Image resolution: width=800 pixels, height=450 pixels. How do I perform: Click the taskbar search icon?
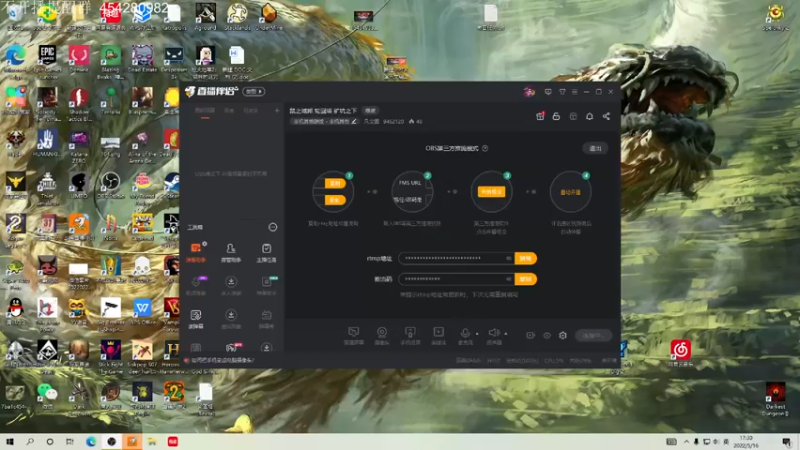(30, 441)
